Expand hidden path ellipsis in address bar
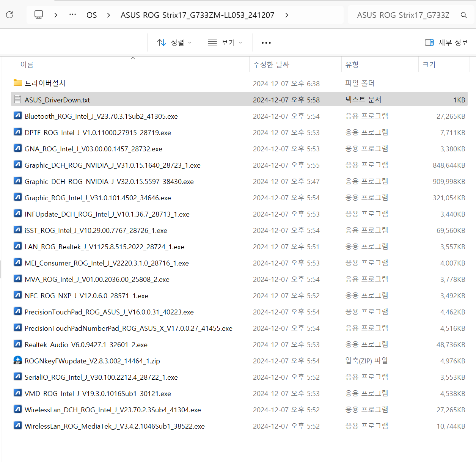The height and width of the screenshot is (462, 476). 72,15
